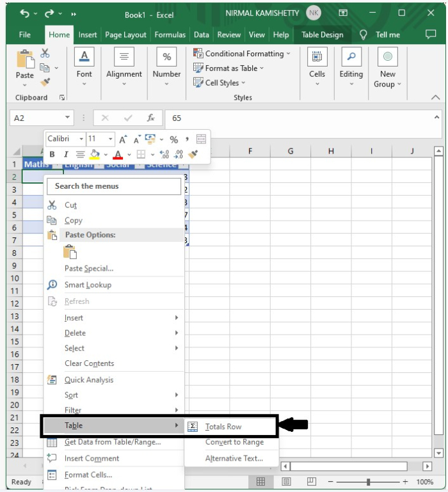Click the vertical scrollbar down arrow
Screen dimensions: 448x492
(438, 453)
